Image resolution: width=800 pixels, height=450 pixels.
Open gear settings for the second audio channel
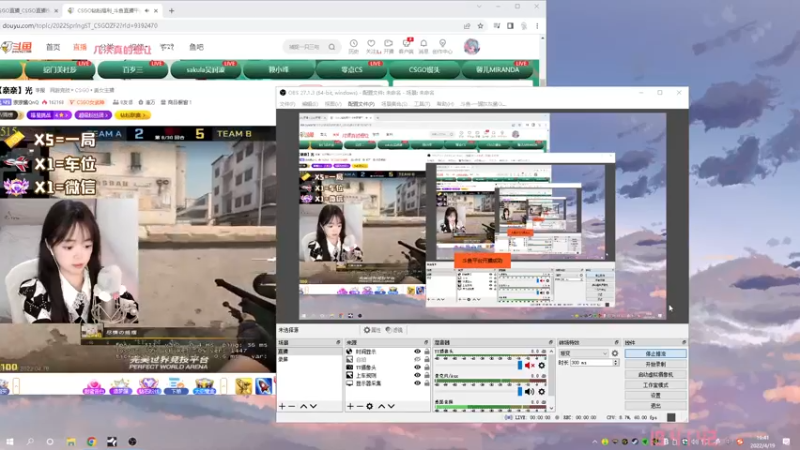point(542,391)
